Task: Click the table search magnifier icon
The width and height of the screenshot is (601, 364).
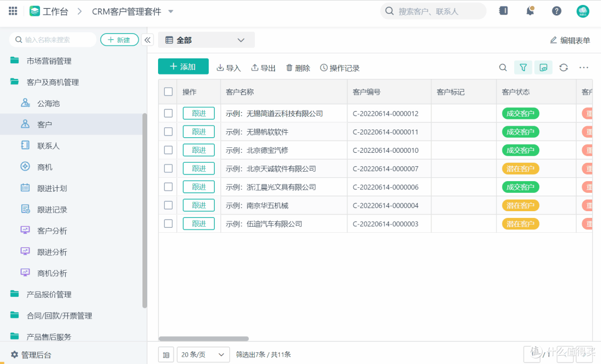Action: pos(503,68)
